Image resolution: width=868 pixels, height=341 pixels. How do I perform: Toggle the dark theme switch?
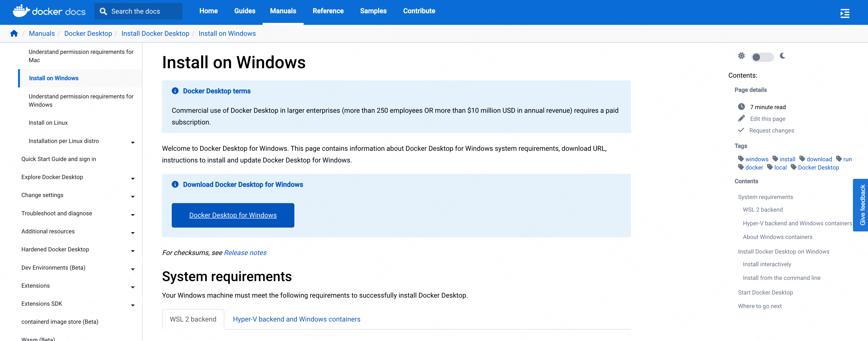click(x=762, y=57)
